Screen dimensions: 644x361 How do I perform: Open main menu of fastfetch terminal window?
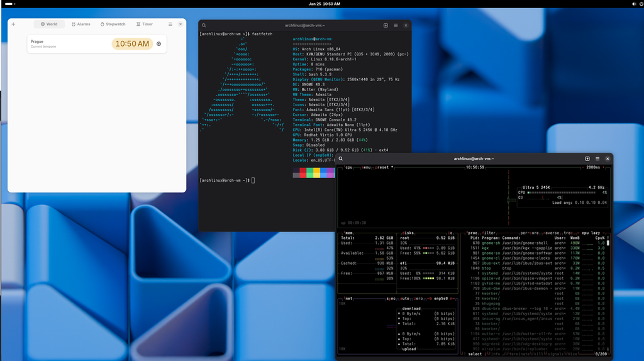point(396,25)
